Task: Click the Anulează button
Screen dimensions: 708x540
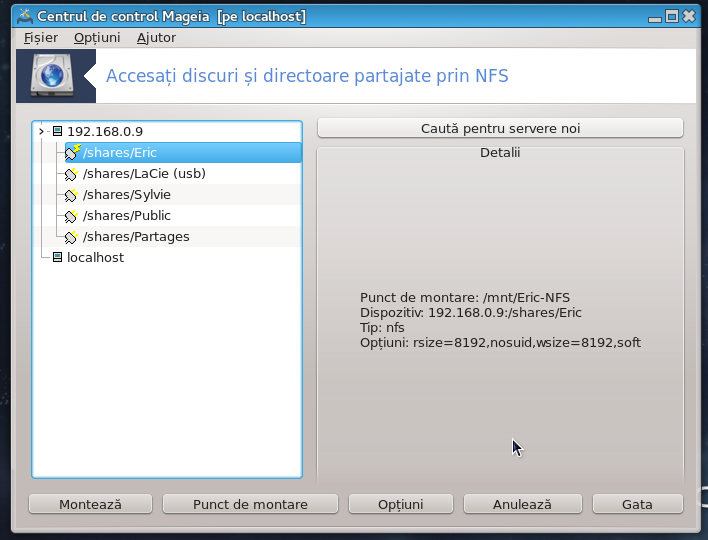Action: 522,504
